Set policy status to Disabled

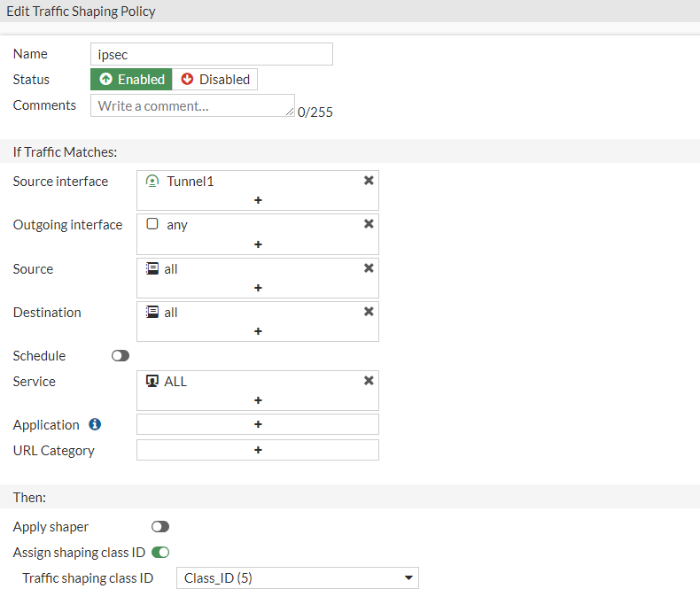pos(215,80)
